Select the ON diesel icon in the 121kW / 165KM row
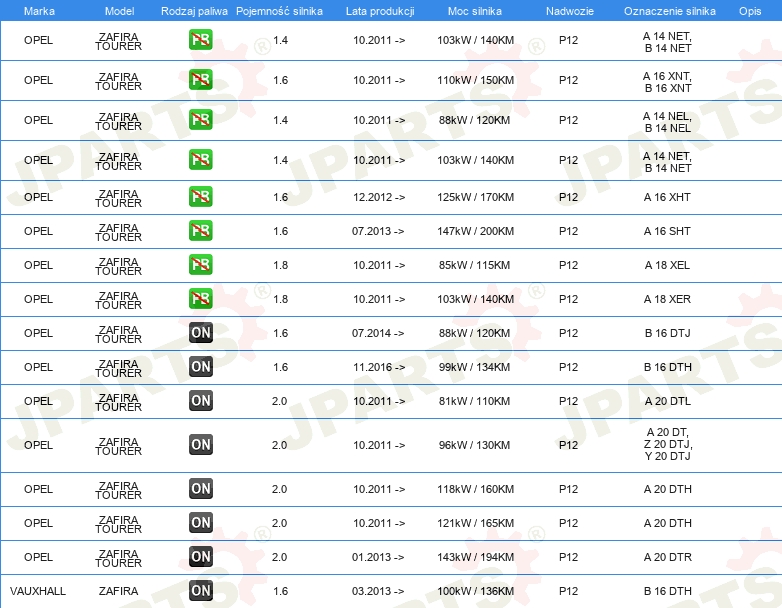Image resolution: width=782 pixels, height=608 pixels. pos(201,522)
